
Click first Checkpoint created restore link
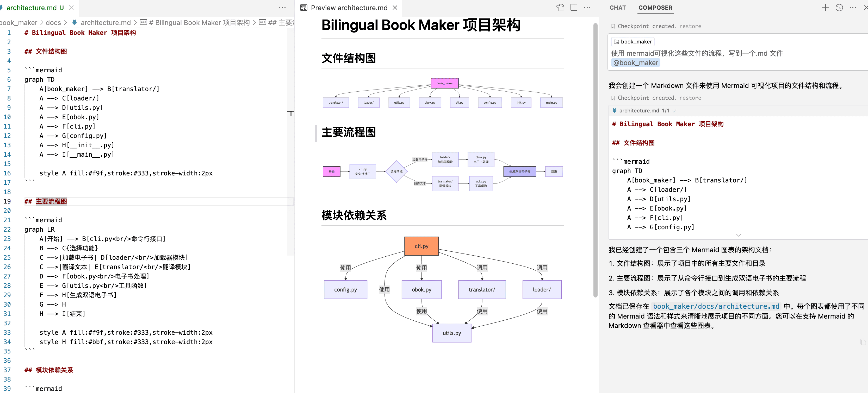pos(690,26)
